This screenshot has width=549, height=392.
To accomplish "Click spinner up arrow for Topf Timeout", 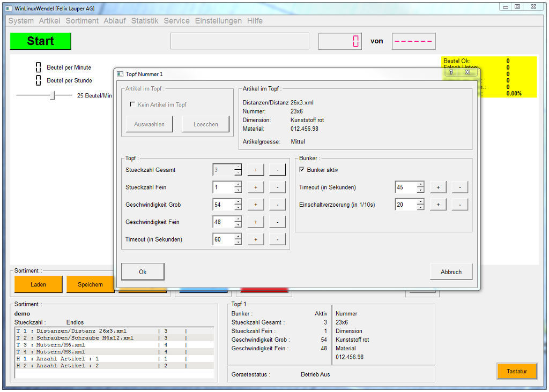I will point(238,236).
